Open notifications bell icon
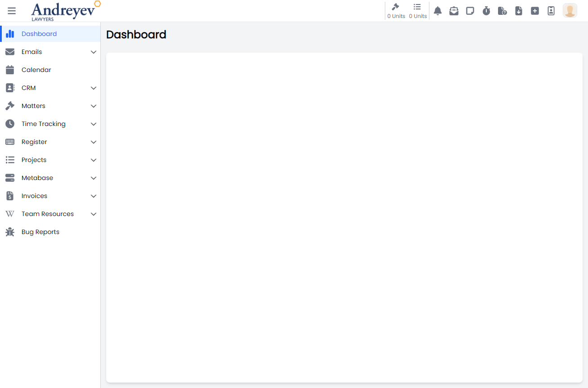This screenshot has height=388, width=588. tap(438, 11)
